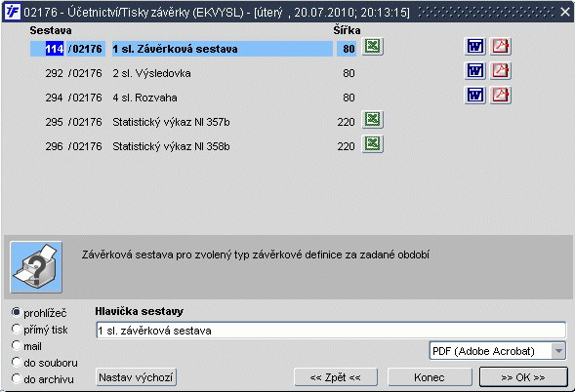Click report number 294
This screenshot has width=575, height=392.
pos(55,98)
